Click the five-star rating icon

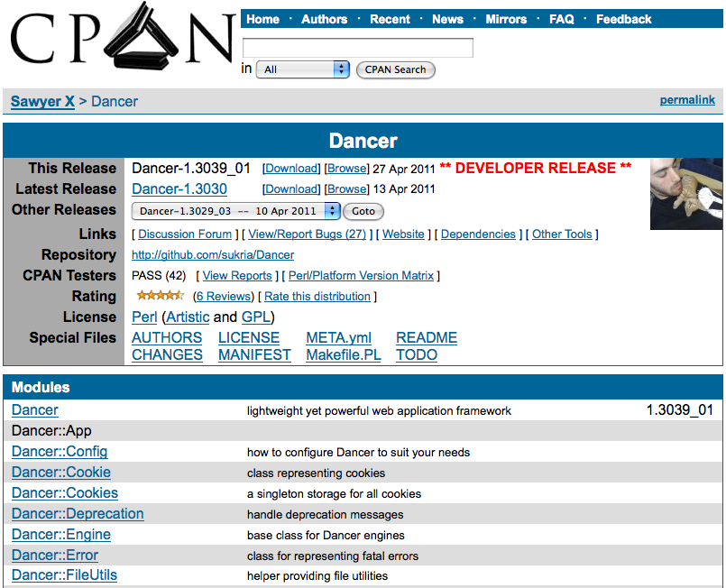[160, 296]
